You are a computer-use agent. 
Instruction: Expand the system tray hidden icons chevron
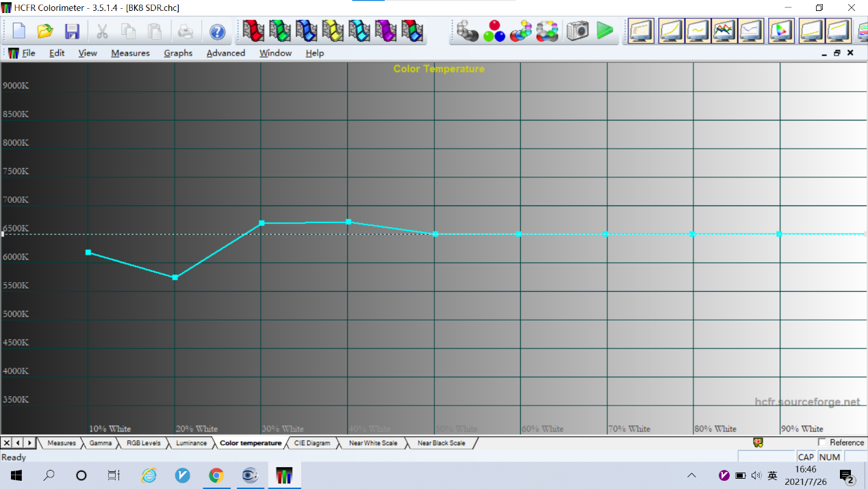pyautogui.click(x=691, y=475)
